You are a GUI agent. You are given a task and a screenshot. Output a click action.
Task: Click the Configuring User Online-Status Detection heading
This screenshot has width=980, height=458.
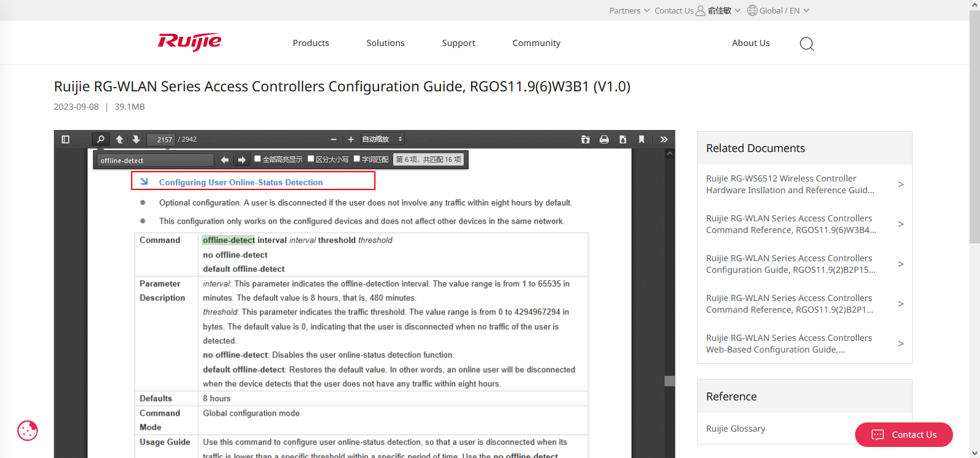tap(241, 182)
